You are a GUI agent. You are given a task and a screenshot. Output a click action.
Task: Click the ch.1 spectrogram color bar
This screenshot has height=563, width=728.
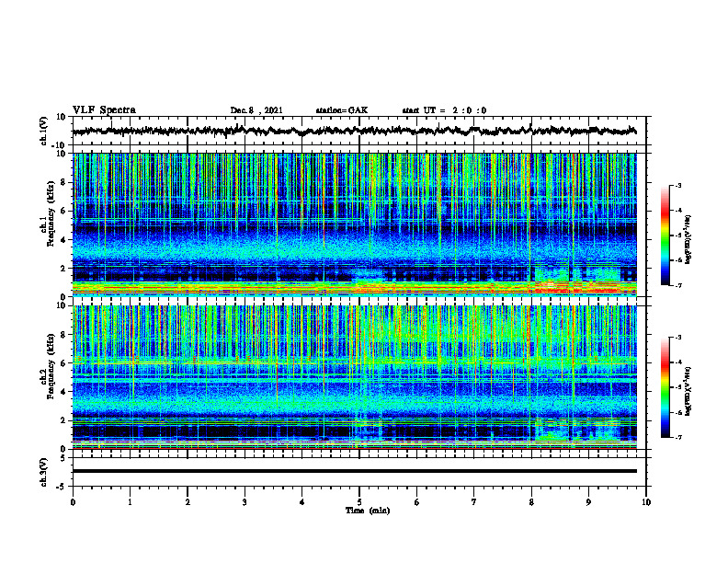pyautogui.click(x=665, y=236)
